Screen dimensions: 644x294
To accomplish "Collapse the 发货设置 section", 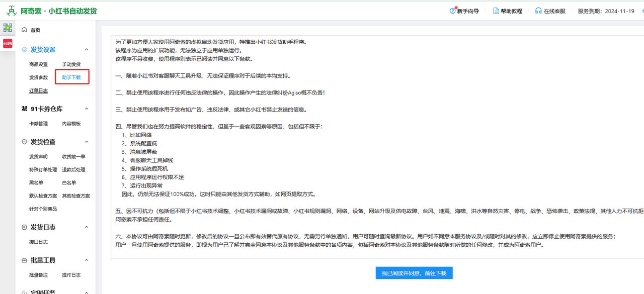I will point(87,49).
